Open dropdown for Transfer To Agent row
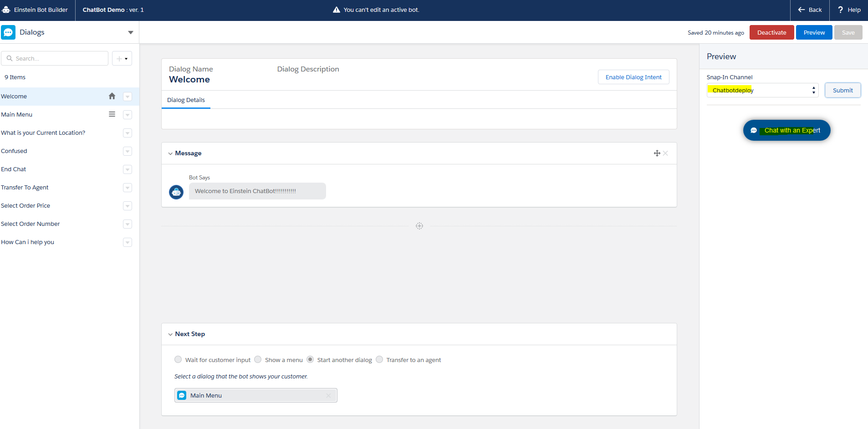Screen dimensions: 868x429 (128, 188)
